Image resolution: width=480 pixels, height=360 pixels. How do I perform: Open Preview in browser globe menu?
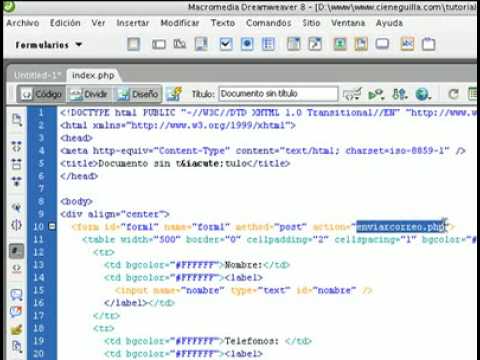[423, 94]
